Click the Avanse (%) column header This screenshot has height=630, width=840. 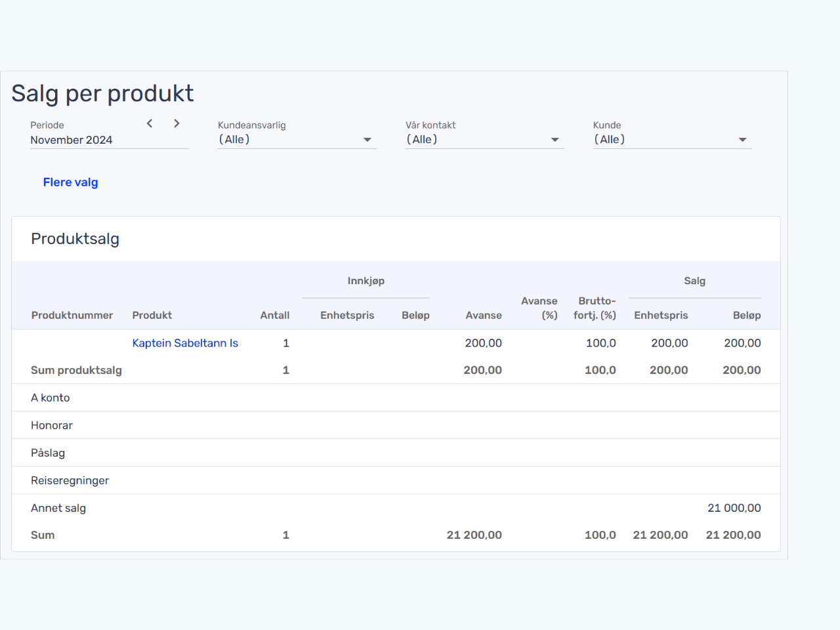point(539,308)
